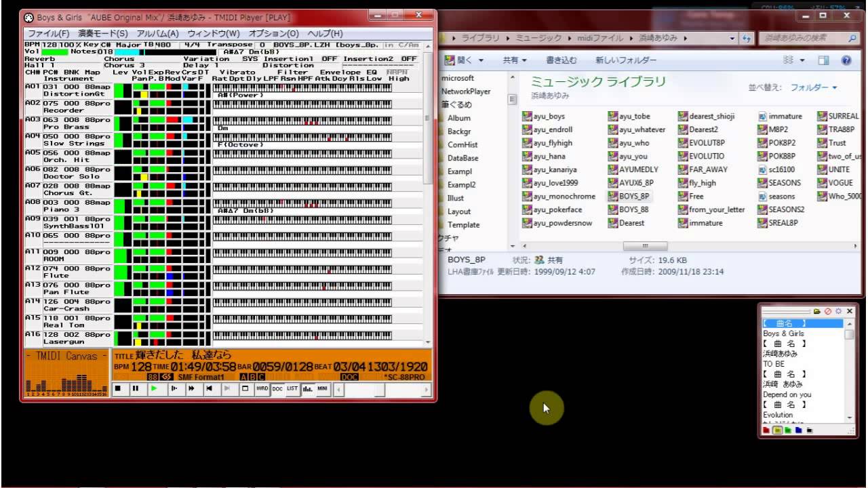This screenshot has height=488, width=868.
Task: Click the Explorer help question mark icon
Action: pos(846,60)
